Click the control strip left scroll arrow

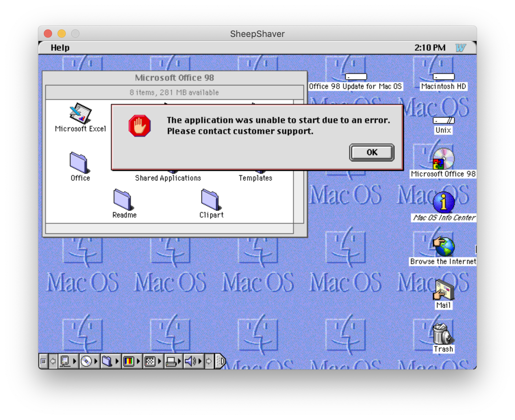click(53, 361)
